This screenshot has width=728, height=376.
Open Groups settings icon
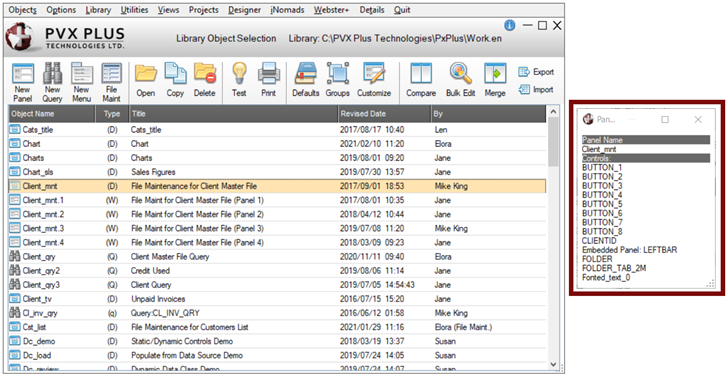pyautogui.click(x=338, y=80)
